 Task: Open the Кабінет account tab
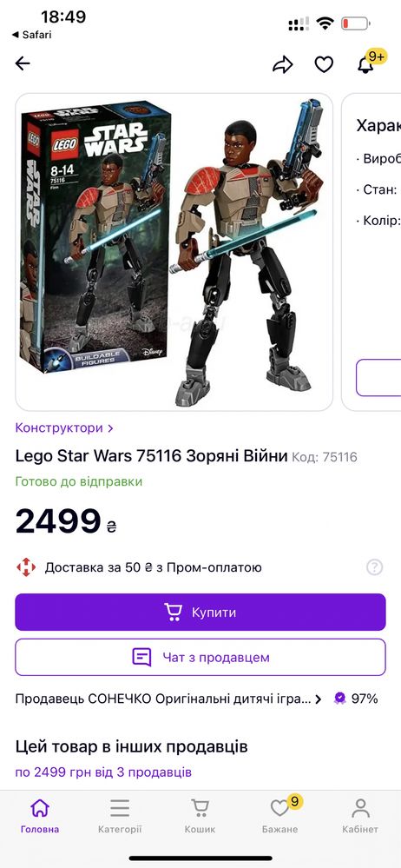pyautogui.click(x=360, y=816)
